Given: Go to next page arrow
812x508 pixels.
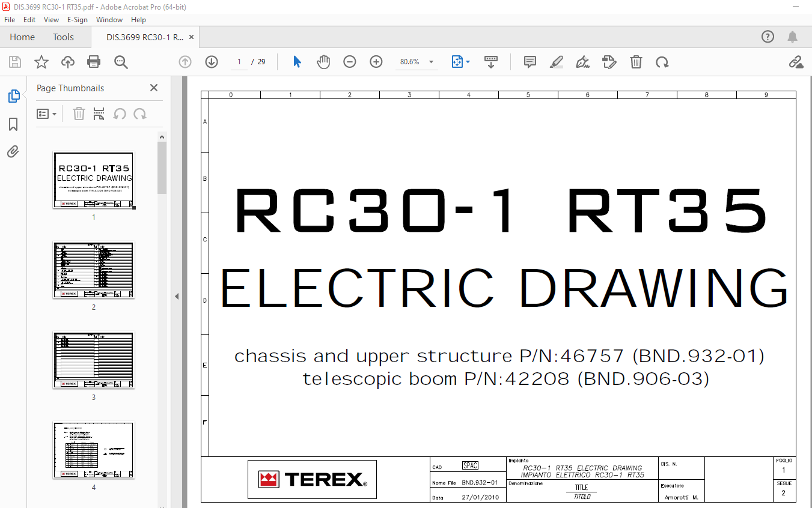Looking at the screenshot, I should pyautogui.click(x=212, y=62).
